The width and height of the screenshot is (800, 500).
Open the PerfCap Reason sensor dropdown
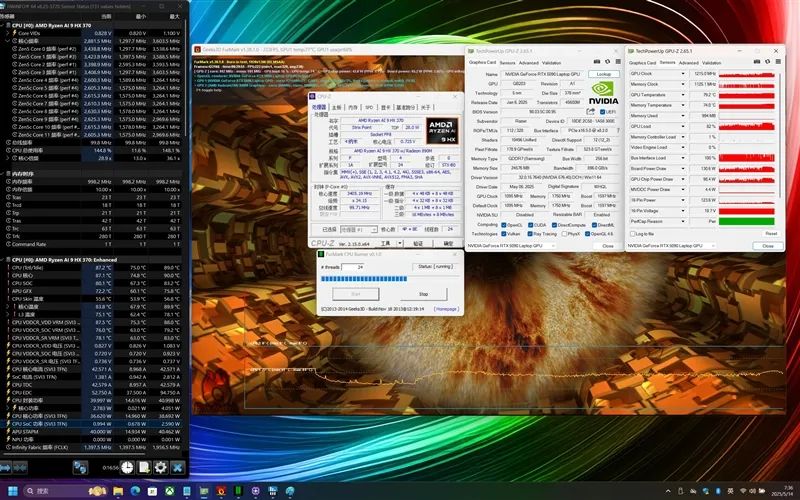click(x=683, y=221)
